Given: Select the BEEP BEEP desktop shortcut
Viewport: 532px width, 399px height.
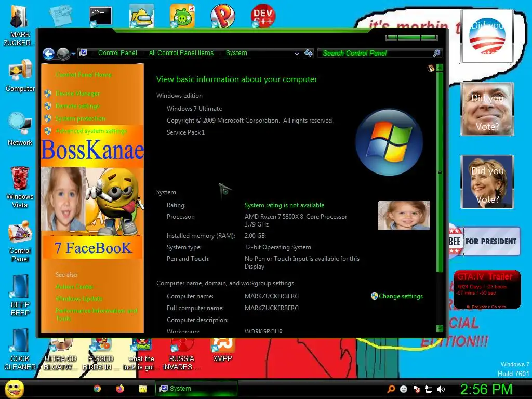Looking at the screenshot, I should point(20,295).
